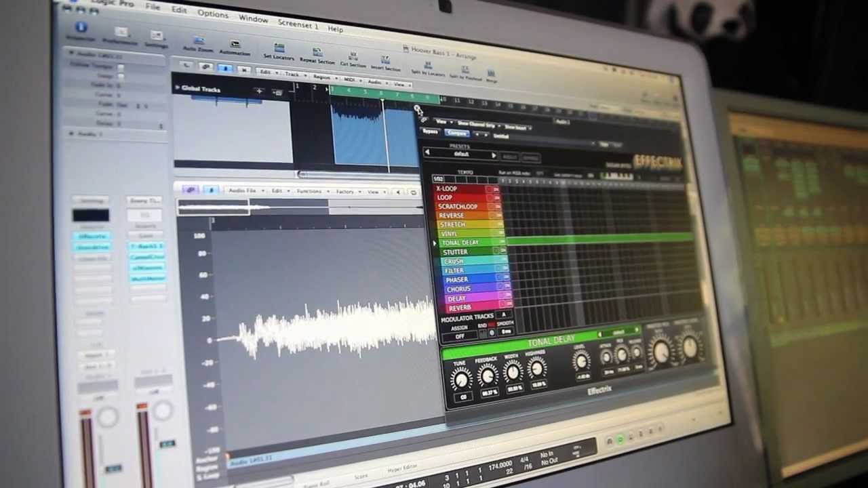Adjust the FEEDBACK knob in Tonal Delay
The width and height of the screenshot is (868, 488).
pos(487,375)
